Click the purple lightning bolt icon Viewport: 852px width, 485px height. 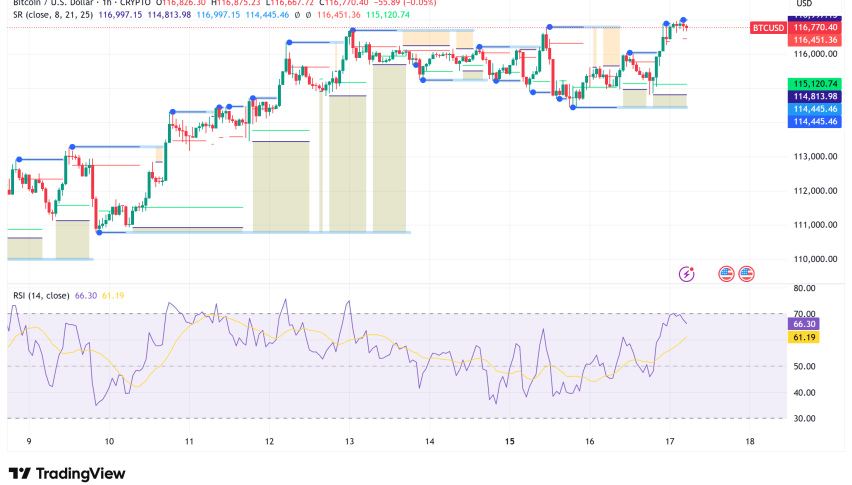tap(687, 274)
